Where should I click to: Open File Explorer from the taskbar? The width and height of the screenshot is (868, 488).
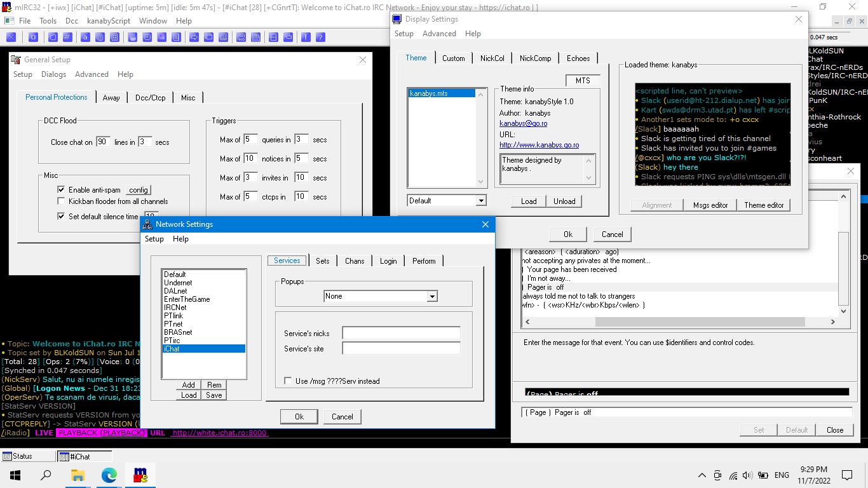pos(78,475)
